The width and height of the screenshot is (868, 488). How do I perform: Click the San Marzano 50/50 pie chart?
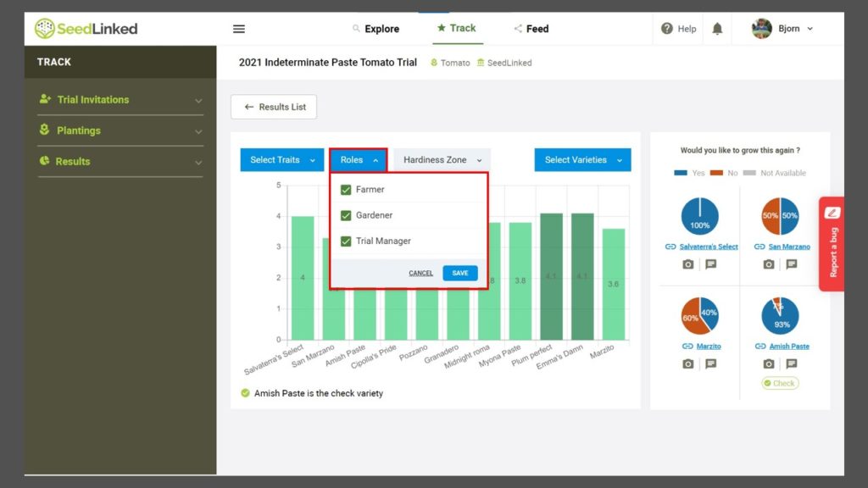tap(780, 216)
